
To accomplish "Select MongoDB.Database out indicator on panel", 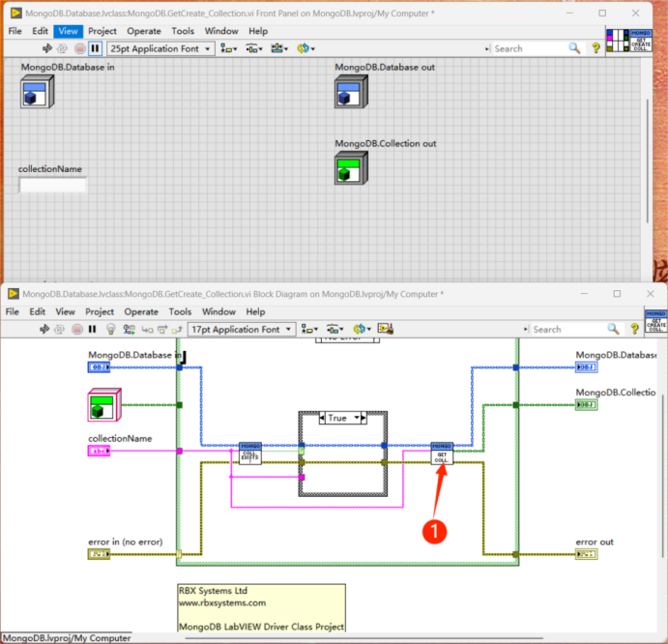I will click(352, 92).
